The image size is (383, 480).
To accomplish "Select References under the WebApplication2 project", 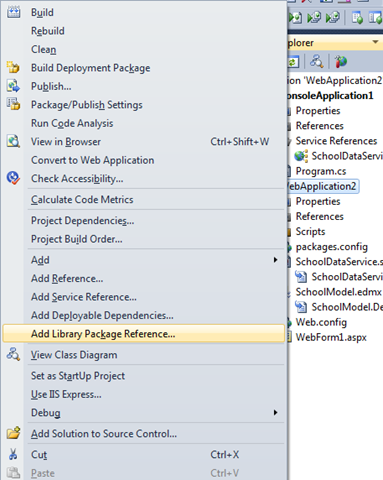I will [320, 216].
